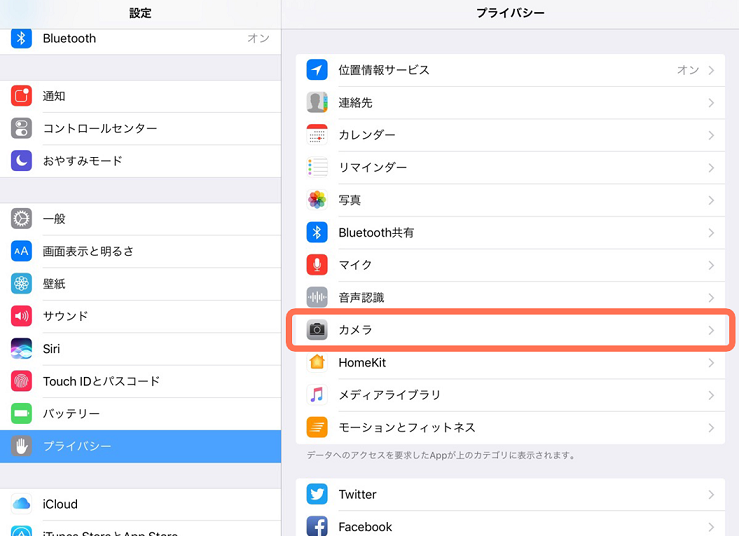Viewport: 739px width, 536px height.
Task: Tap the カレンダー calendar icon
Action: (x=317, y=135)
